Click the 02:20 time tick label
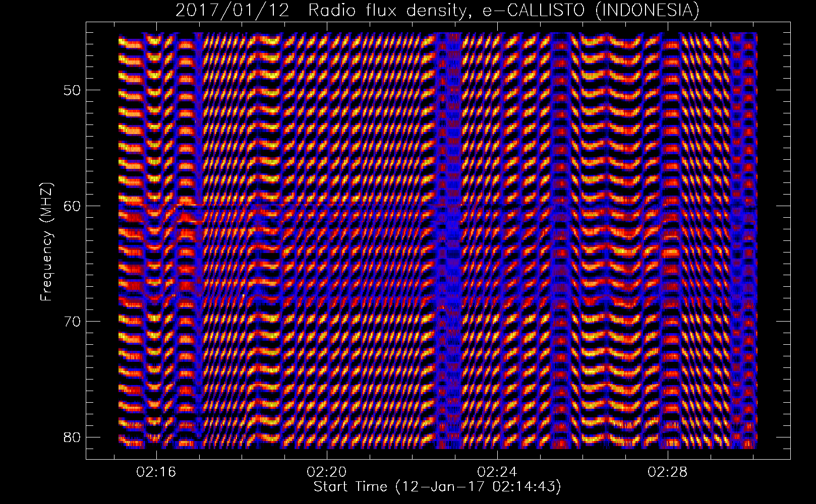The height and width of the screenshot is (504, 816). (x=327, y=472)
